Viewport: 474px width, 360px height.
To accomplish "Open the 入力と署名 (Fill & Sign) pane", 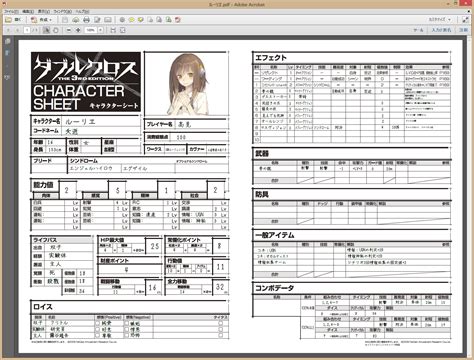I will click(x=441, y=30).
